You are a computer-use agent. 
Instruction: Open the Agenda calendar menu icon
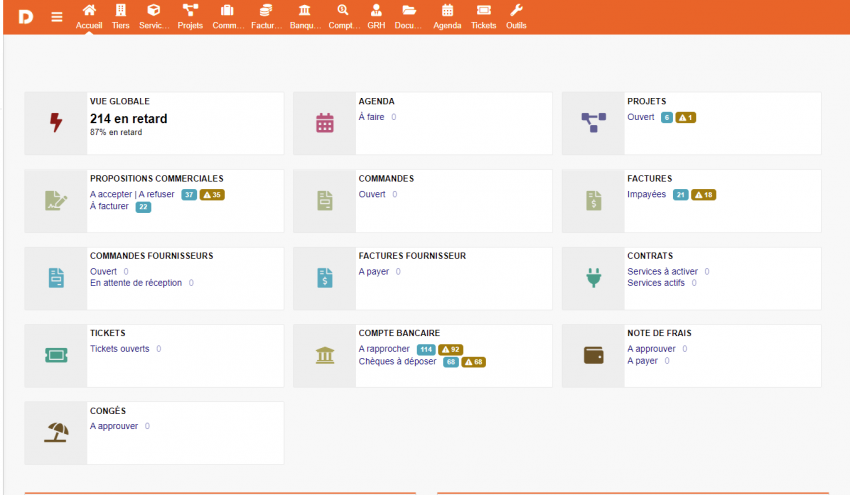click(447, 11)
